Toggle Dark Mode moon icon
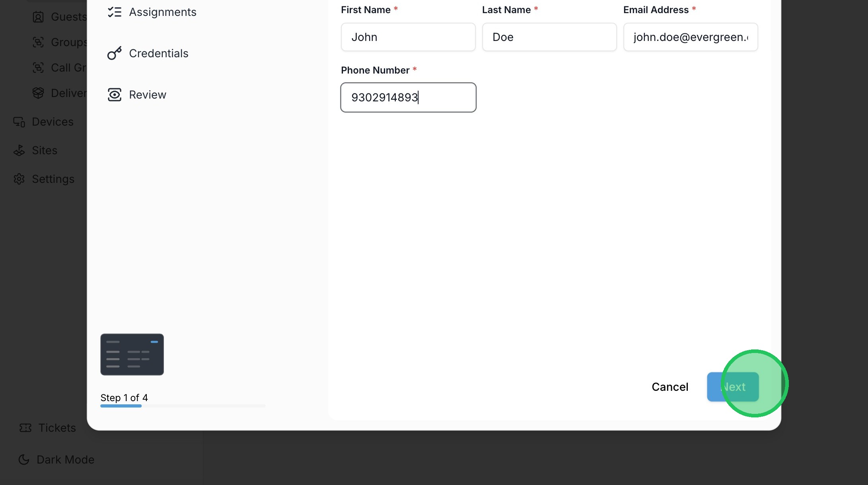The image size is (868, 485). (x=24, y=460)
